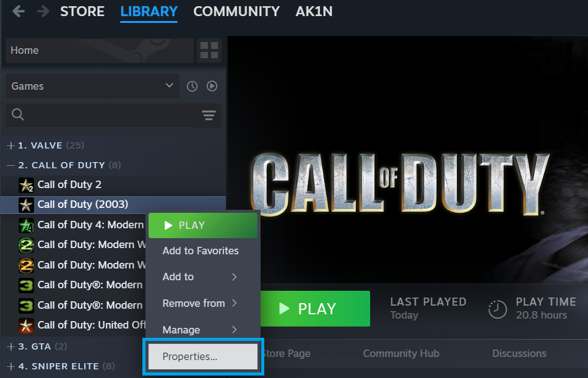The height and width of the screenshot is (378, 588).
Task: Click the United Offensive game icon
Action: pyautogui.click(x=26, y=325)
